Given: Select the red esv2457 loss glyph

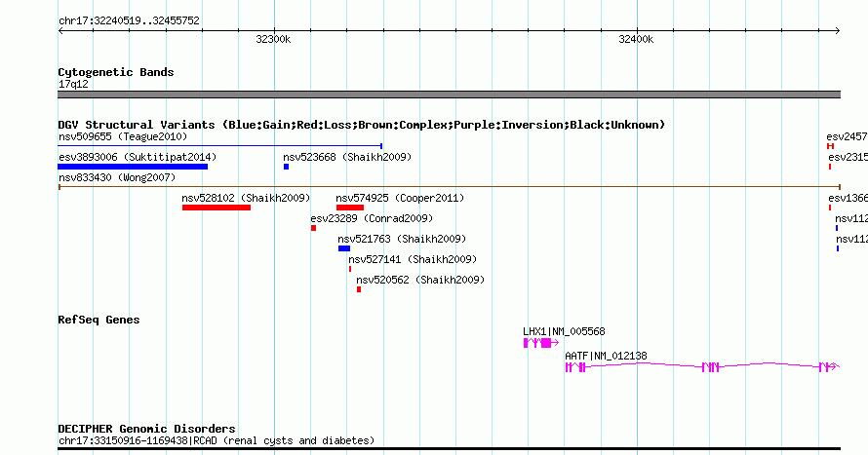Looking at the screenshot, I should click(x=830, y=146).
